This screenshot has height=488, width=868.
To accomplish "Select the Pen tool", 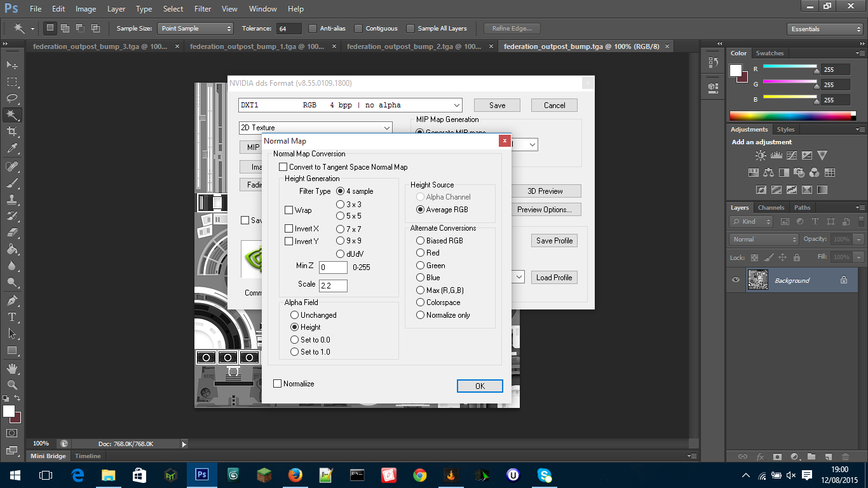I will (x=12, y=301).
